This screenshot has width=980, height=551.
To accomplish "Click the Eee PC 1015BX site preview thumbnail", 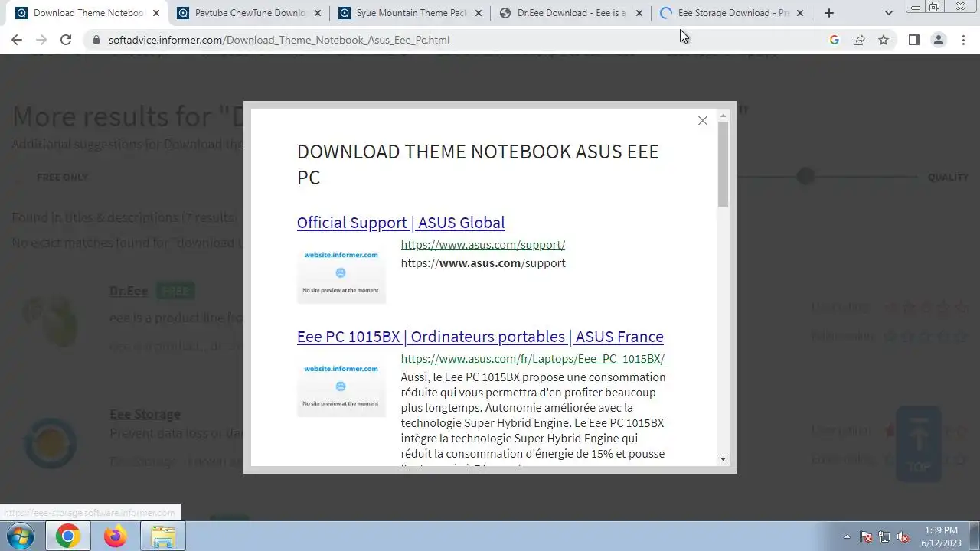I will point(341,388).
